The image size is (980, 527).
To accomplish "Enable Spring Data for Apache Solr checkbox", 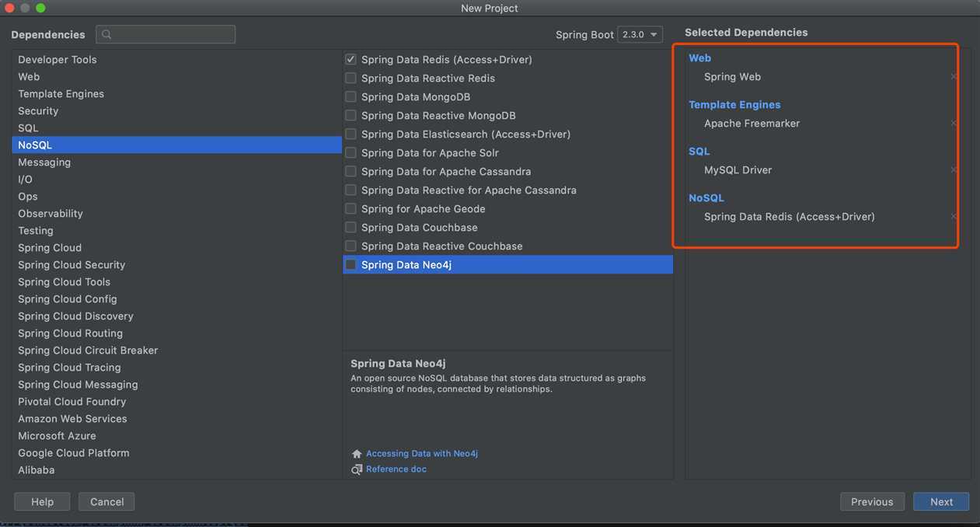I will click(x=350, y=152).
